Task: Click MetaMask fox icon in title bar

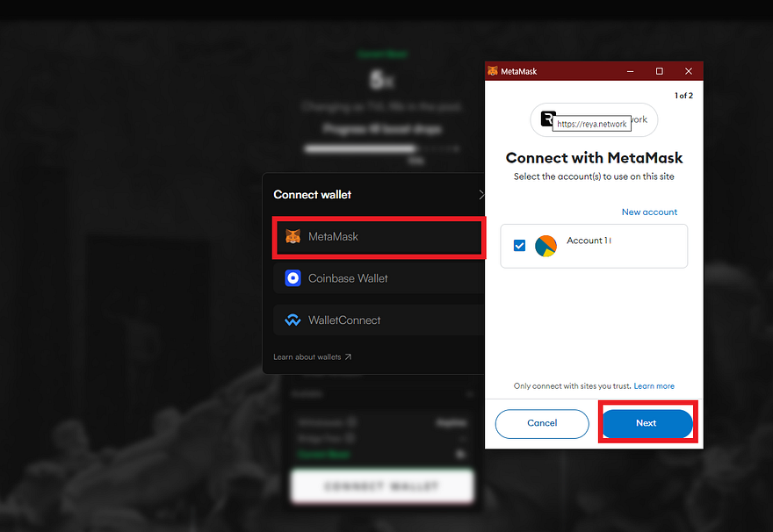Action: coord(493,71)
